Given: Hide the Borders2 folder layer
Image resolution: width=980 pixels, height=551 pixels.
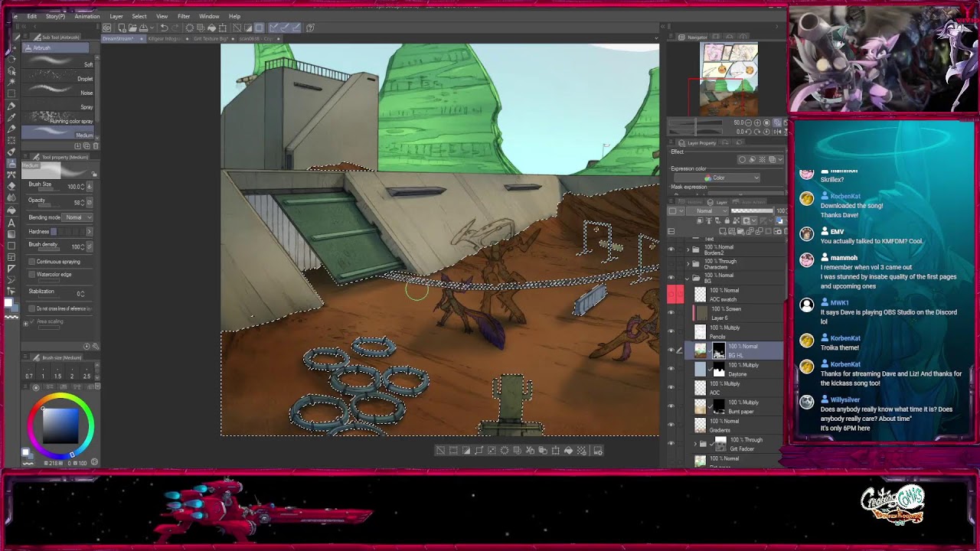Looking at the screenshot, I should 671,249.
